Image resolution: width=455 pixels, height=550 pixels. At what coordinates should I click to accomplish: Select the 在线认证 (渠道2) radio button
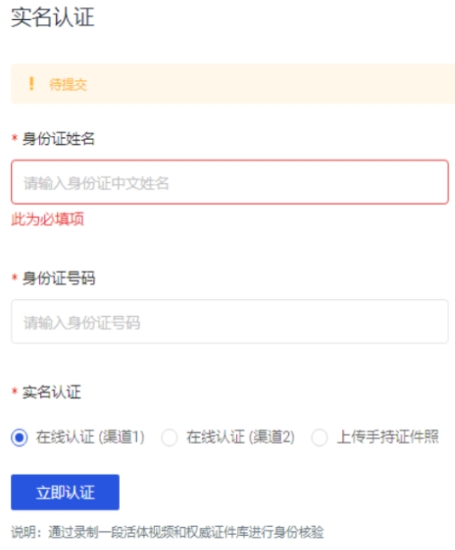[169, 437]
